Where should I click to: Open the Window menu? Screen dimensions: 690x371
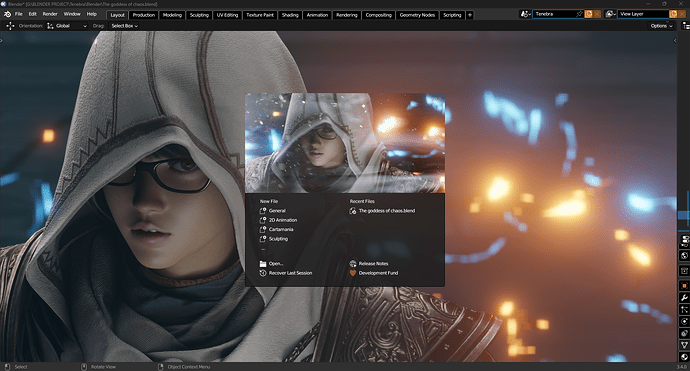(72, 14)
